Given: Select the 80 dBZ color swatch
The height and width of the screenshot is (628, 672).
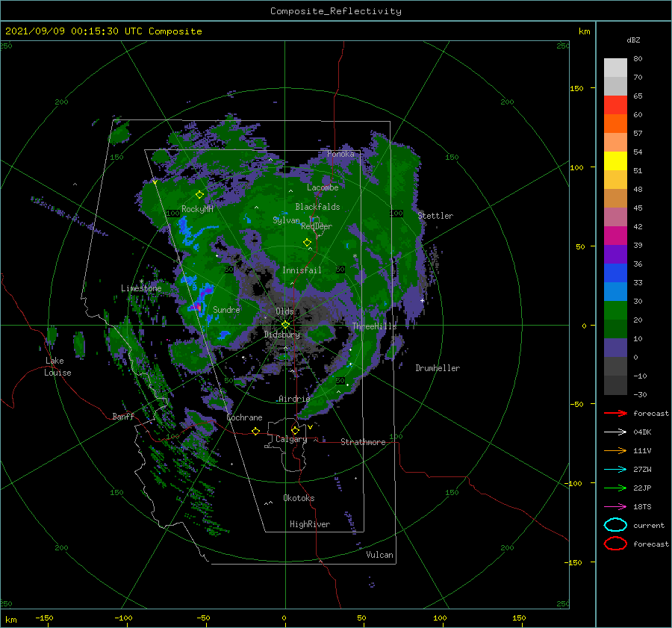Looking at the screenshot, I should pos(615,67).
